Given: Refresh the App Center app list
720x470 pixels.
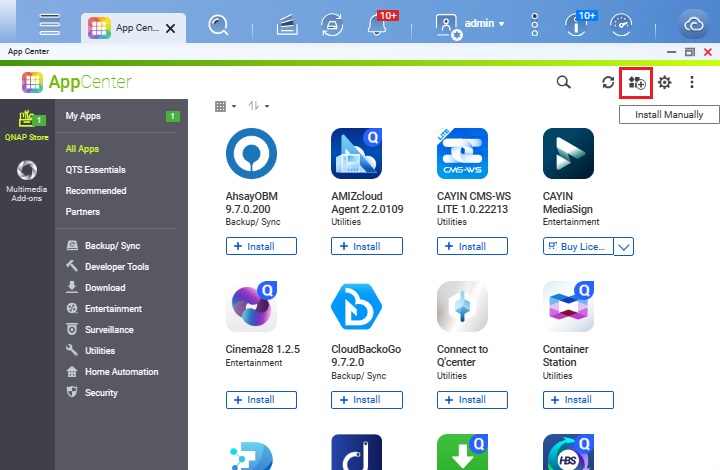Looking at the screenshot, I should click(x=608, y=82).
